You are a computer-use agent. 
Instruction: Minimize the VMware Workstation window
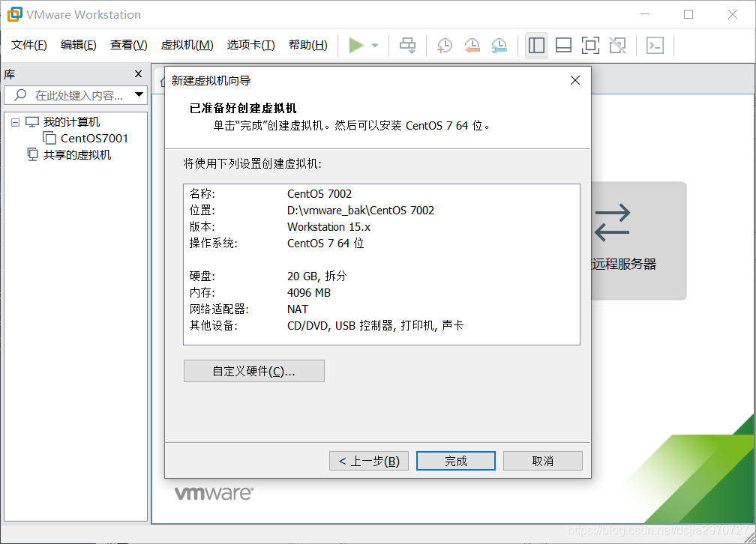click(x=645, y=14)
